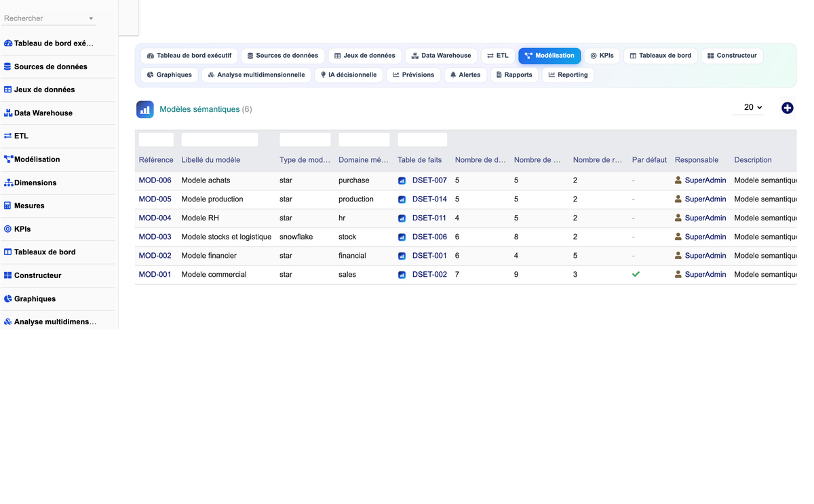Click the cell Modele stocks et logistique

(227, 237)
